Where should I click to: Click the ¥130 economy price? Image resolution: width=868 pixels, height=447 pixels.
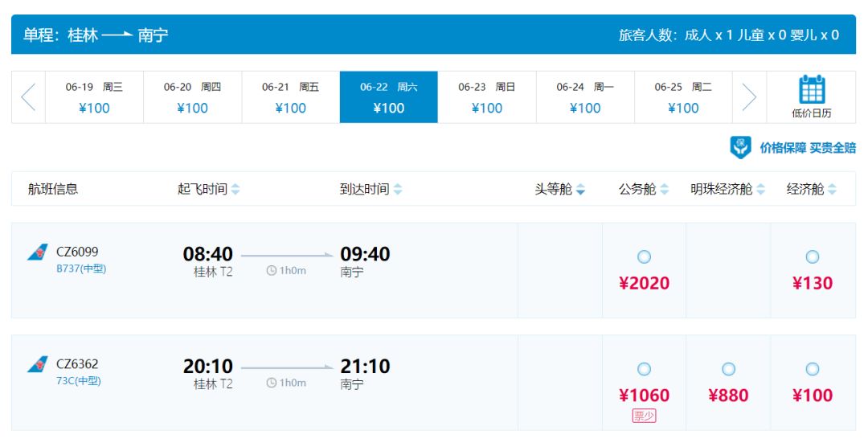tap(812, 283)
